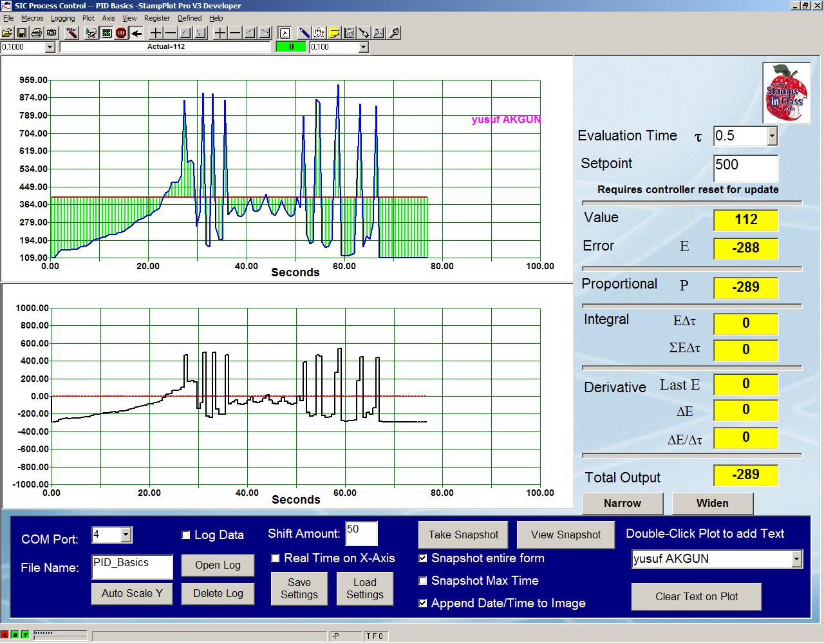Click the blue pen toolbar icon
824x644 pixels.
(304, 33)
